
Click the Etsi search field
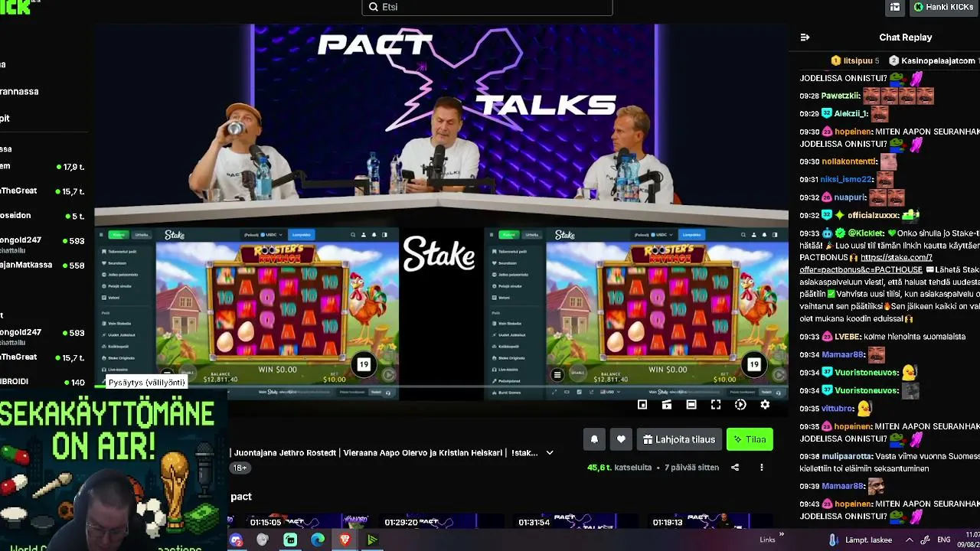(487, 8)
